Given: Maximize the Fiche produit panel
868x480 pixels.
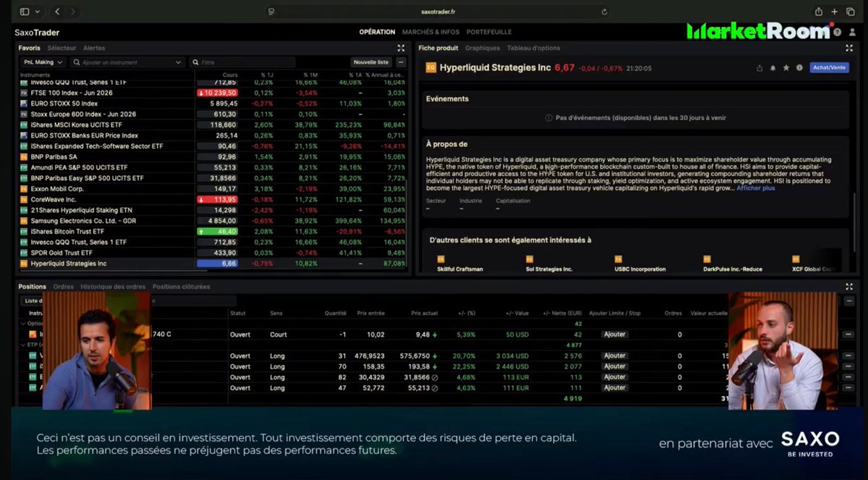Looking at the screenshot, I should [x=849, y=48].
